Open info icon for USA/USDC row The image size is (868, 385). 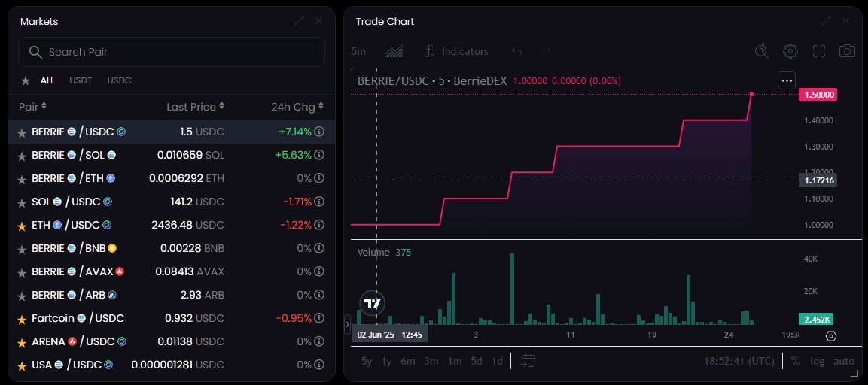pyautogui.click(x=319, y=365)
